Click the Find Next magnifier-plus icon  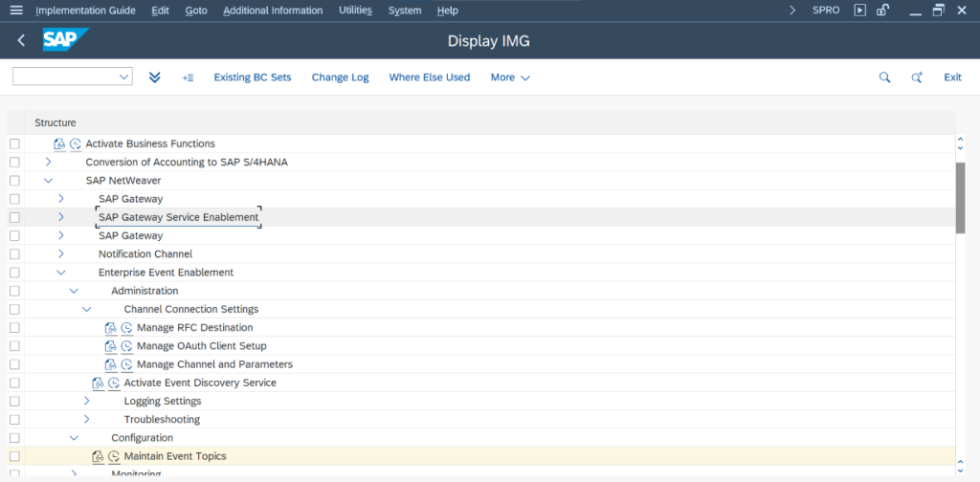(x=917, y=77)
